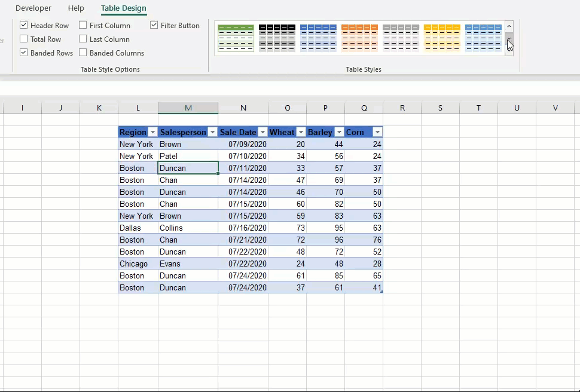Apply the orange table style

coord(359,37)
